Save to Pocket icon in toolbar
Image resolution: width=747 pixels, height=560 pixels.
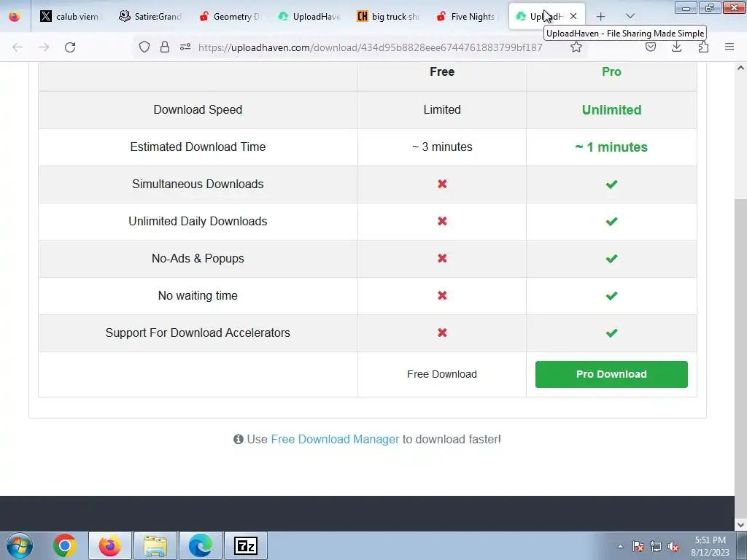click(650, 47)
